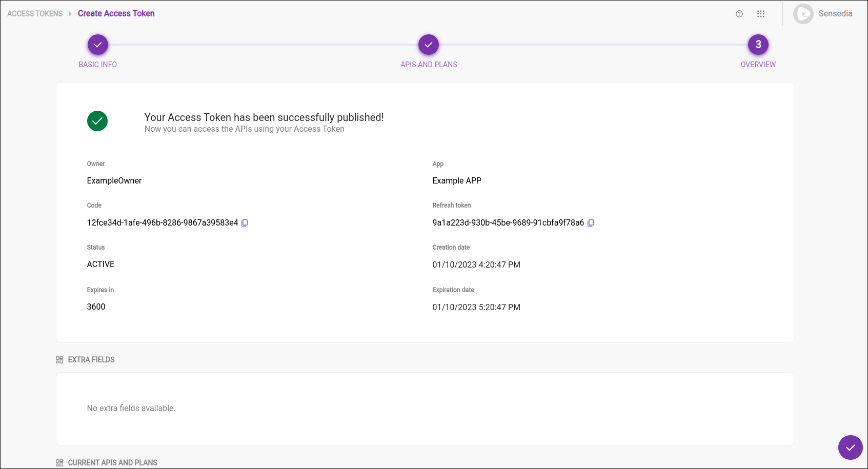Expand the Current APIs and Plans section
This screenshot has width=868, height=469.
113,462
